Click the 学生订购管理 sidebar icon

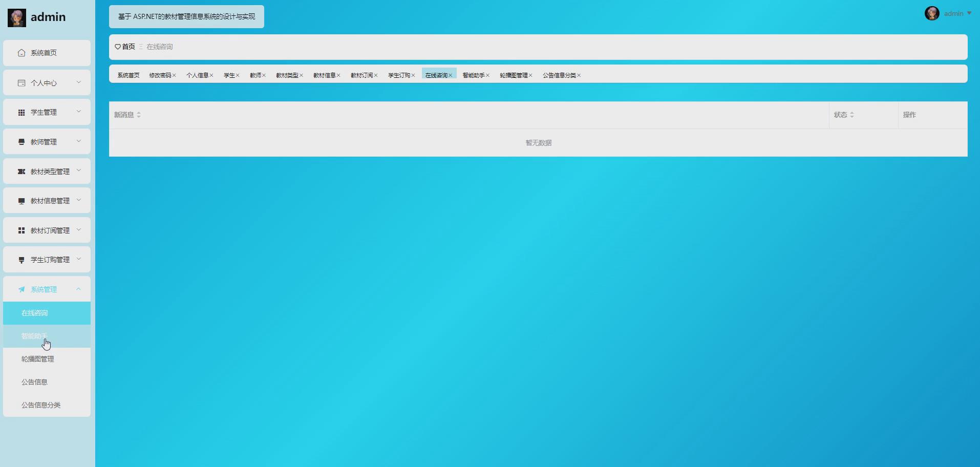(22, 260)
